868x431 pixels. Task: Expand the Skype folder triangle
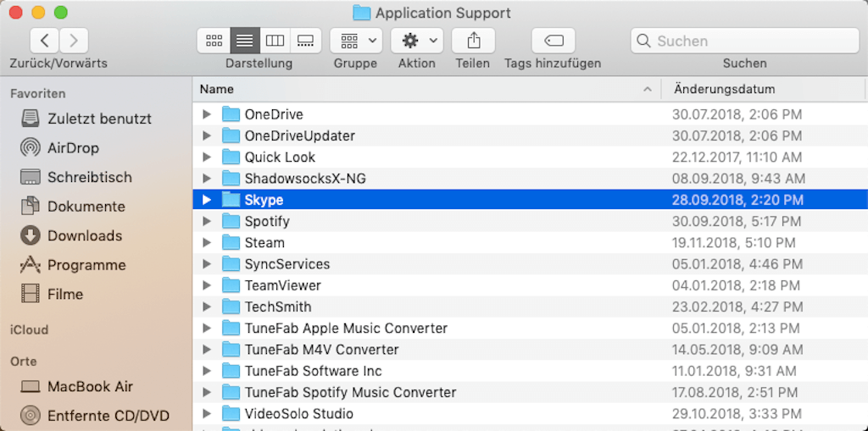tap(207, 200)
